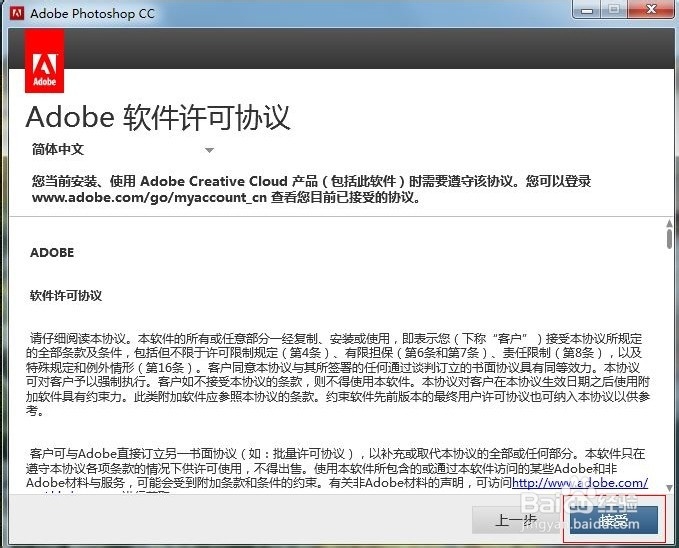Click the Adobe 软件许可协议 heading

(x=158, y=117)
